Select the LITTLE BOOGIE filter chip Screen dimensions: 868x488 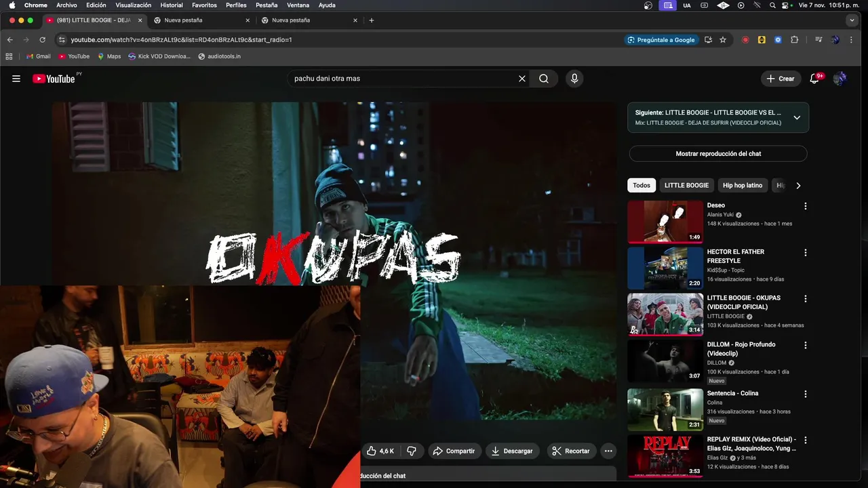pos(686,186)
